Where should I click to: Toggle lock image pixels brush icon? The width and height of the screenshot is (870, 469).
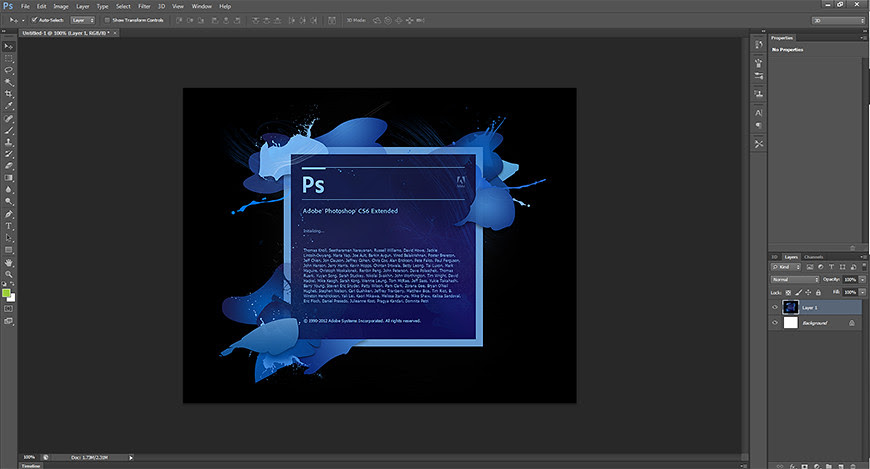798,293
